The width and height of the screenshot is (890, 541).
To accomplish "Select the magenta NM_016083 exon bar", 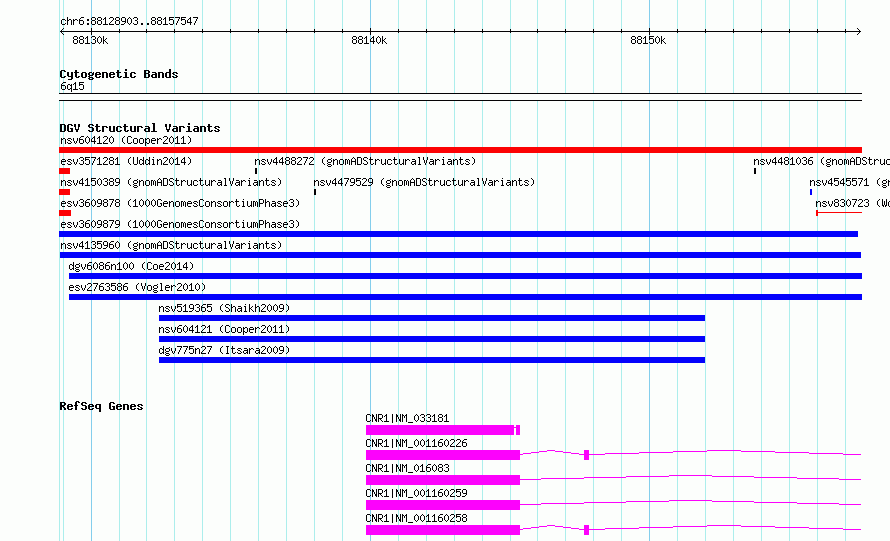I will [x=443, y=480].
